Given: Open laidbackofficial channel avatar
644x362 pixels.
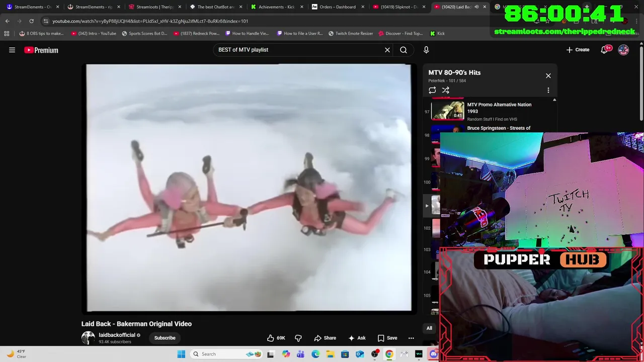Looking at the screenshot, I should coord(88,338).
